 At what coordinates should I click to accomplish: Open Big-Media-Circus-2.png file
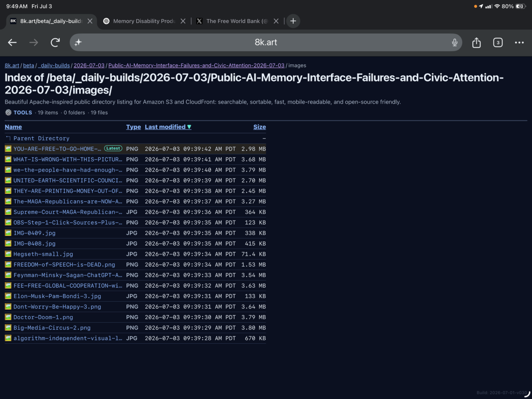[52, 328]
